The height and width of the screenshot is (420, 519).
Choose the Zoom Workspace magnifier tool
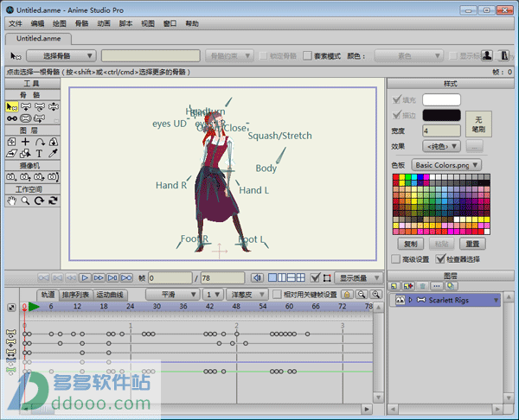[x=26, y=200]
